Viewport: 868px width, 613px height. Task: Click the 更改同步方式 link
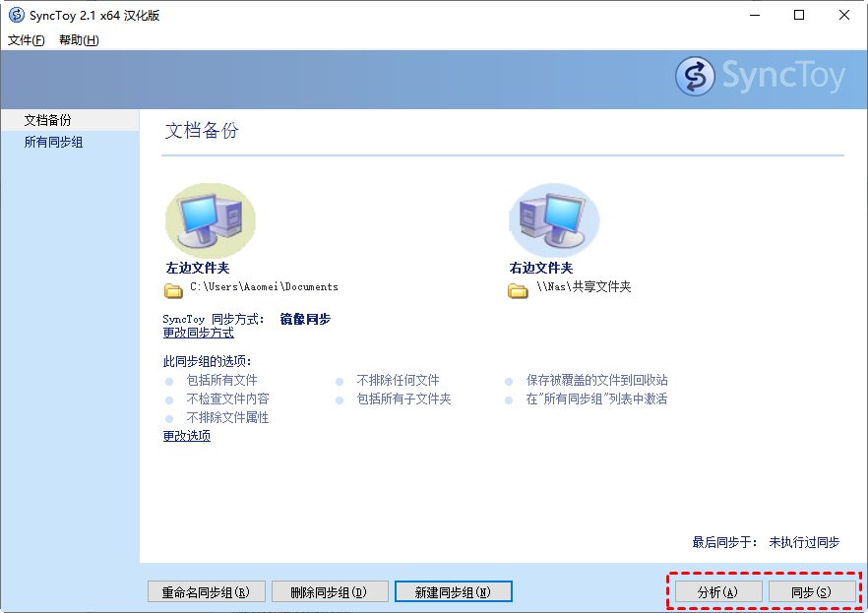click(198, 333)
